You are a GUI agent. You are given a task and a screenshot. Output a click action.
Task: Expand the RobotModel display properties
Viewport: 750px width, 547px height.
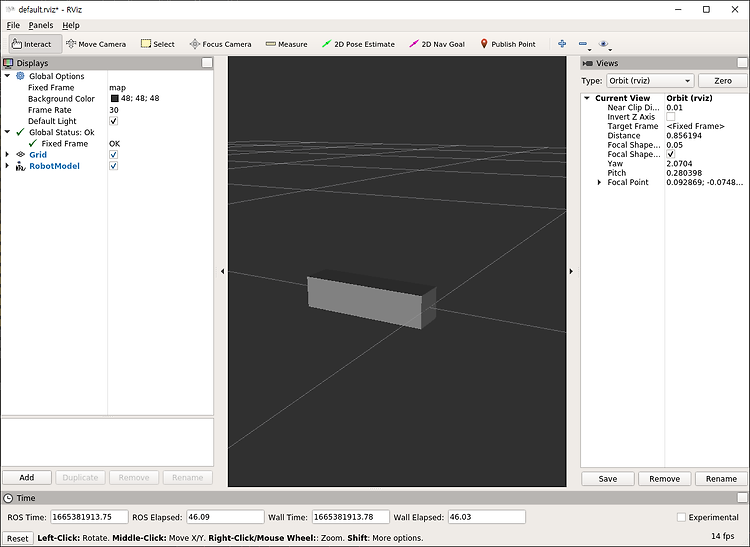point(7,166)
